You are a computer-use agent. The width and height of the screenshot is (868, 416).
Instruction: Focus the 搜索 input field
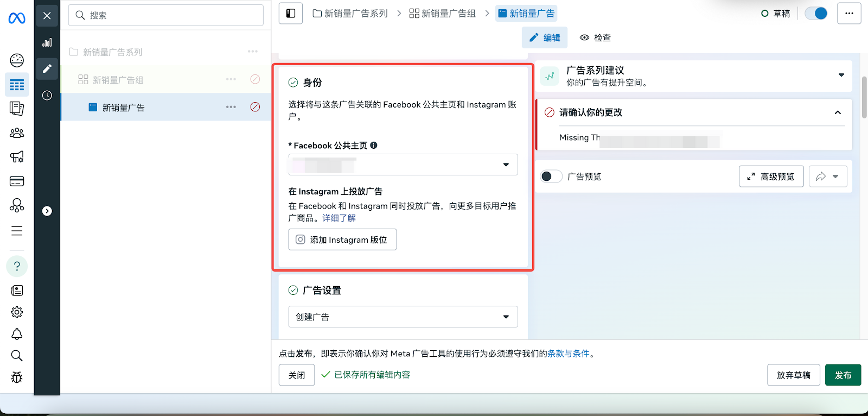(x=166, y=15)
